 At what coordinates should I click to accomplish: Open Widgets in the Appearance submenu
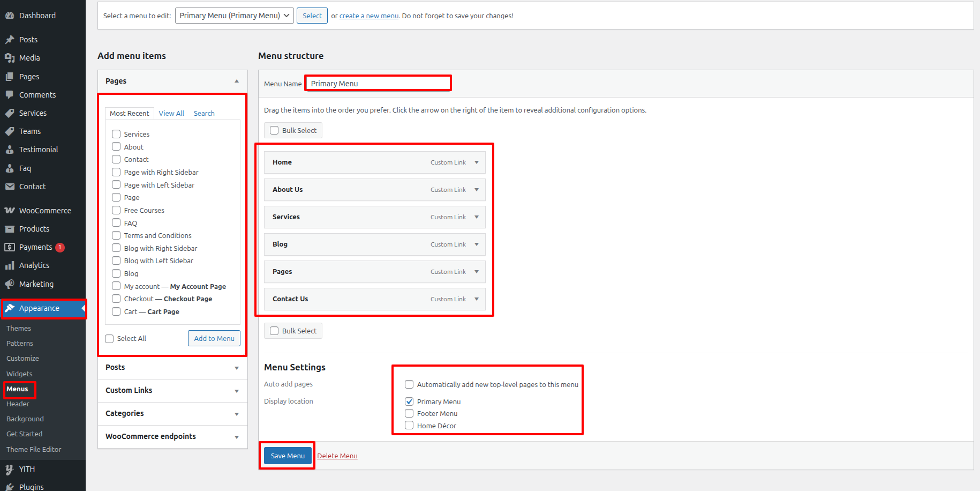(x=19, y=374)
